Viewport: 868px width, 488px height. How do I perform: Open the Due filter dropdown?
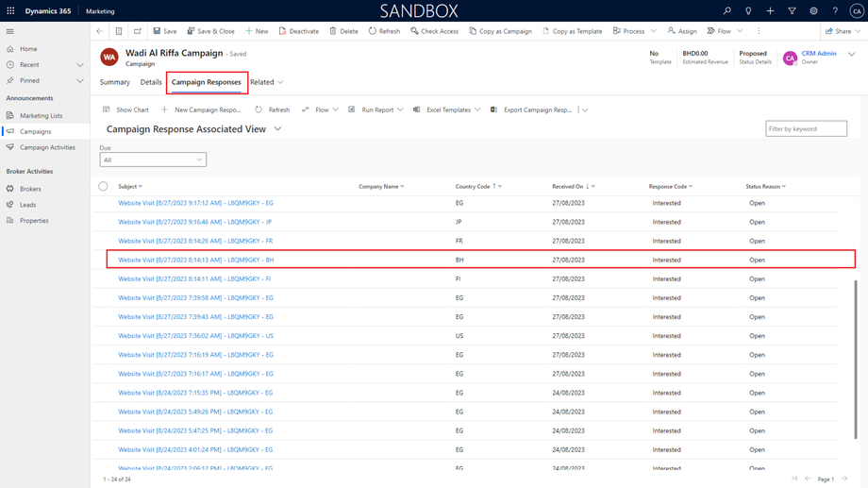[x=153, y=160]
